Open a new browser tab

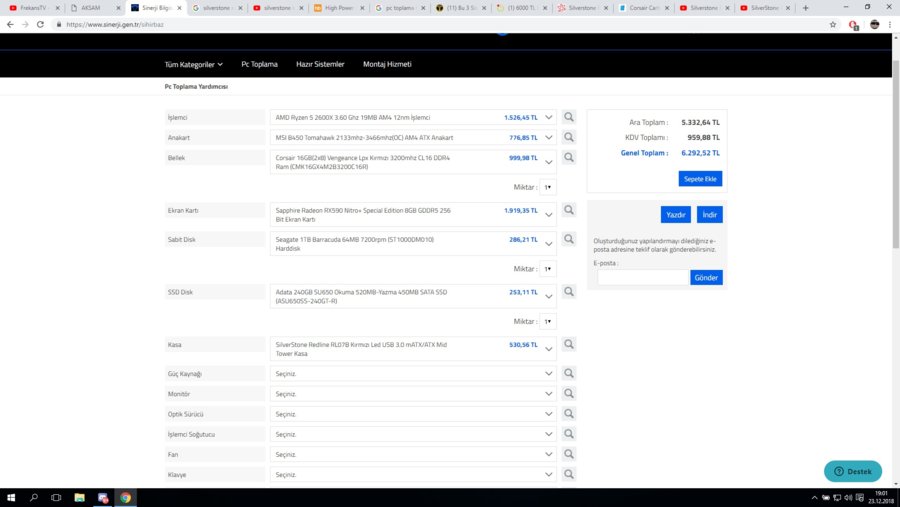tap(805, 8)
